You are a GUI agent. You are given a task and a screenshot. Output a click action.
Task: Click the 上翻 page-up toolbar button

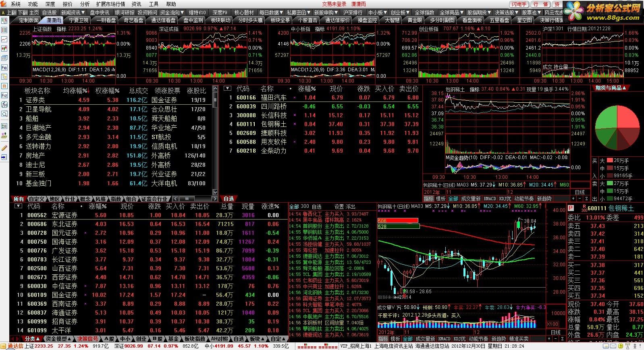12,12
